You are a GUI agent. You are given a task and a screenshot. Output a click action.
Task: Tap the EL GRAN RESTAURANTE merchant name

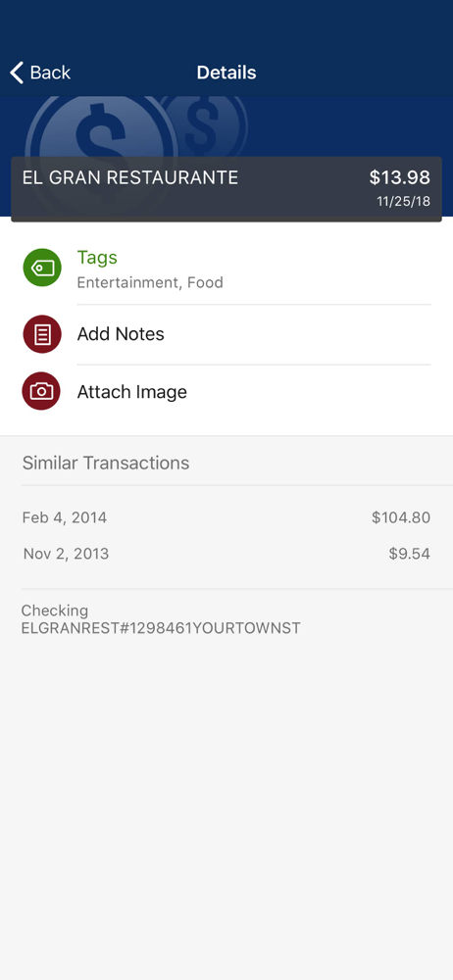(130, 177)
